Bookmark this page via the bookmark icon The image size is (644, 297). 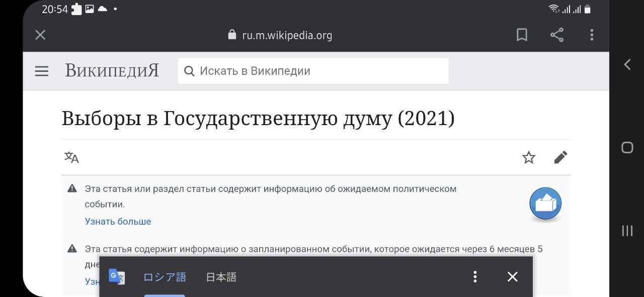pyautogui.click(x=522, y=35)
